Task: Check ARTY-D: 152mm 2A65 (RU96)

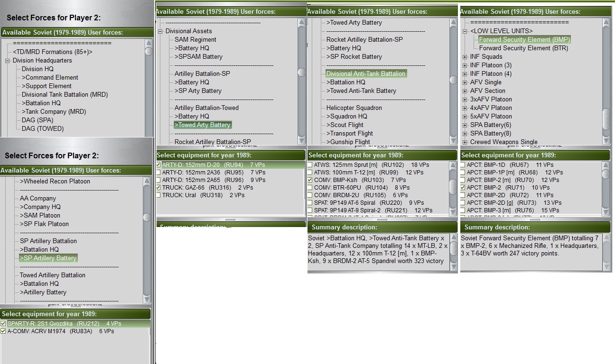Action: tap(158, 180)
